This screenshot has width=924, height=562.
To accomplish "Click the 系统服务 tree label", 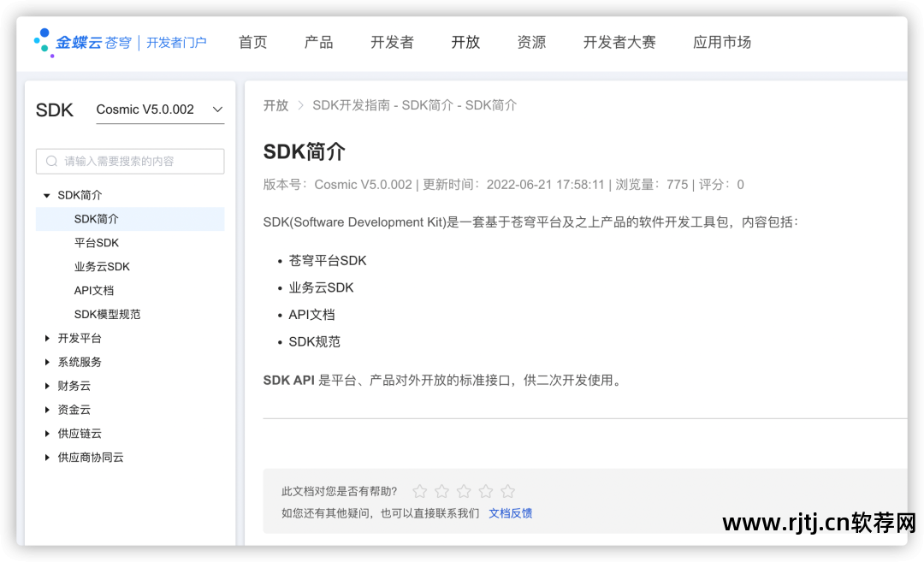I will 80,363.
